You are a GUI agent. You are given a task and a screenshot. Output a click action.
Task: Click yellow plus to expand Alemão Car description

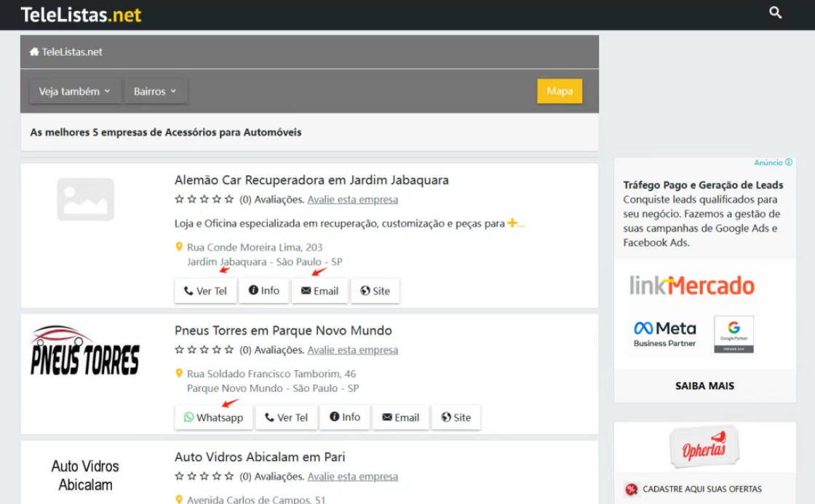(512, 223)
